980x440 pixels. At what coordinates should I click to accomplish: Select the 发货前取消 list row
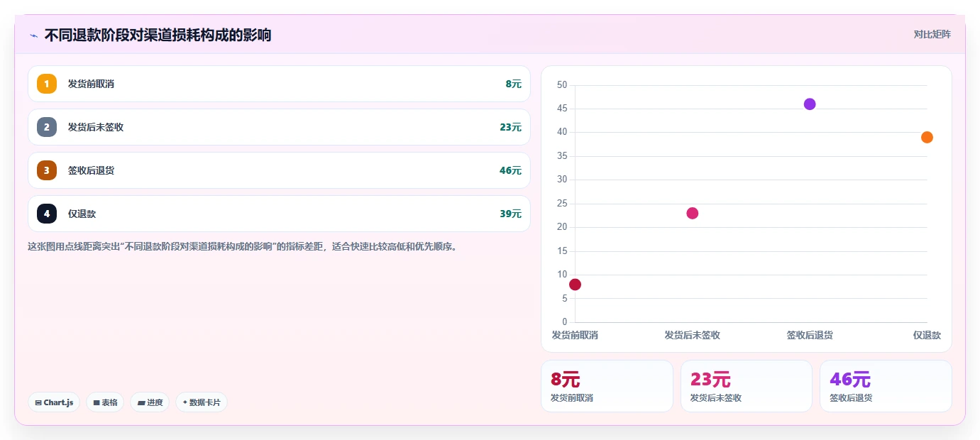point(279,84)
